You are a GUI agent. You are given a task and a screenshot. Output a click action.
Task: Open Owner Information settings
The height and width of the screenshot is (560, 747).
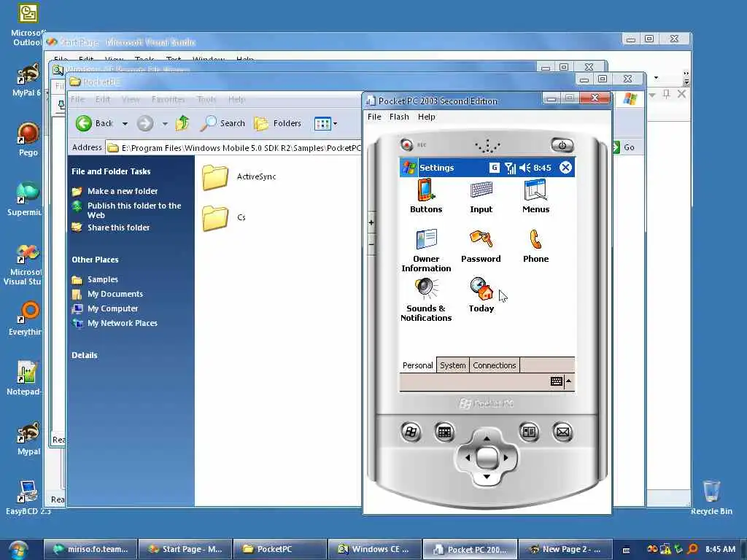click(x=426, y=250)
